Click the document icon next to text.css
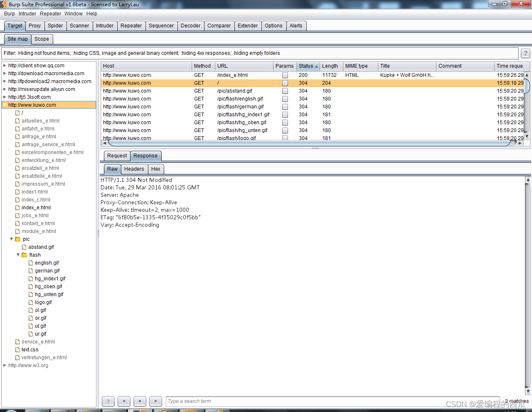Screen dimensions: 532x412 pyautogui.click(x=17, y=349)
